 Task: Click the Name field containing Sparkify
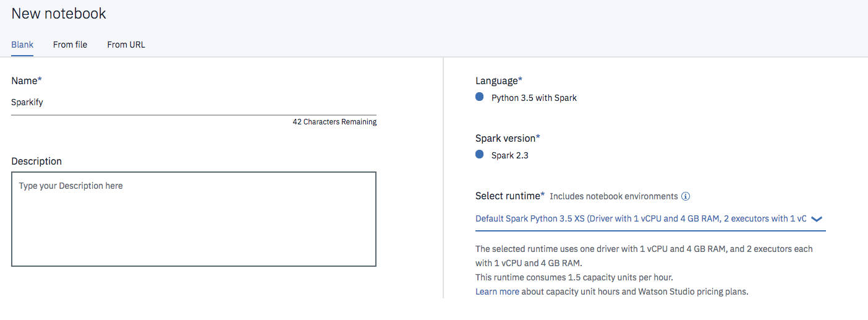tap(194, 103)
